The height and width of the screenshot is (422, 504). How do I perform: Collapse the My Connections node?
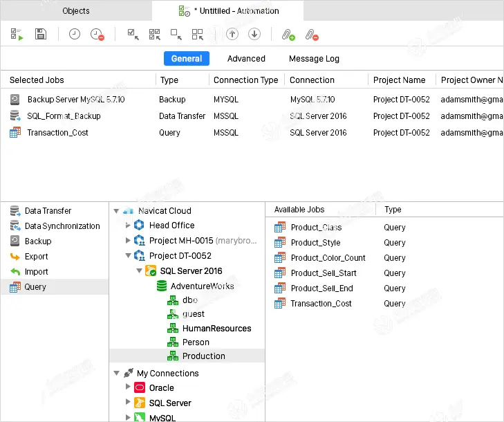[116, 374]
